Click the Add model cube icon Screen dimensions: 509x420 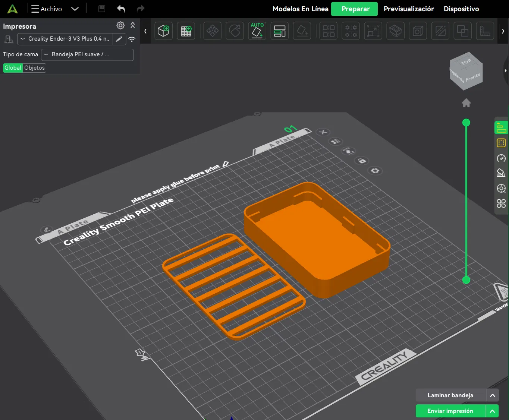coord(163,31)
